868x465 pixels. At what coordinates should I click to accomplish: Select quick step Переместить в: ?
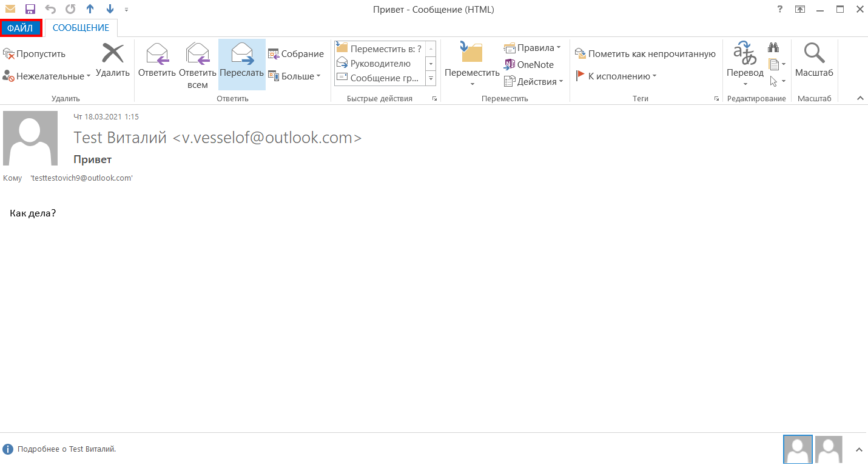380,49
